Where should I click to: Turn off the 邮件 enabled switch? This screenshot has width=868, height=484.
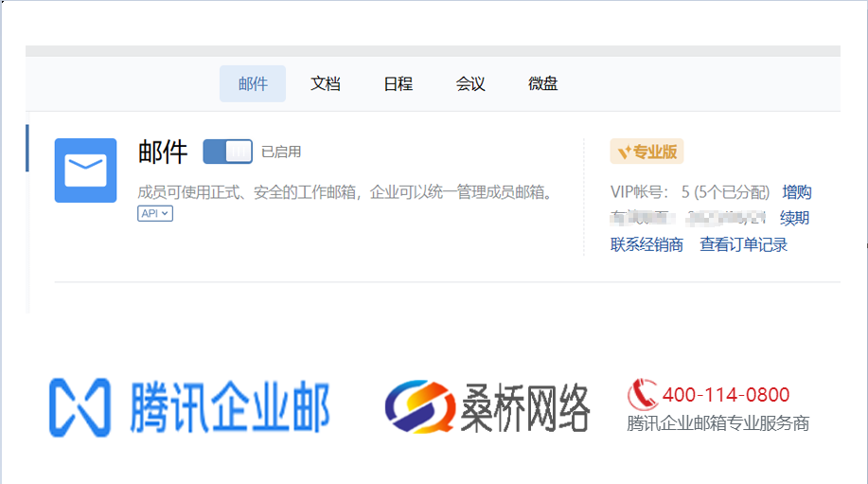227,152
